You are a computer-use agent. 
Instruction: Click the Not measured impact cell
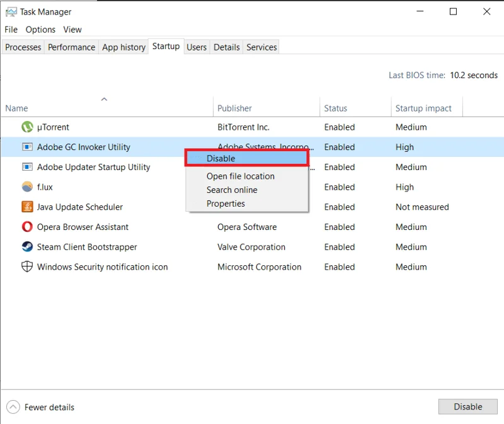(422, 207)
